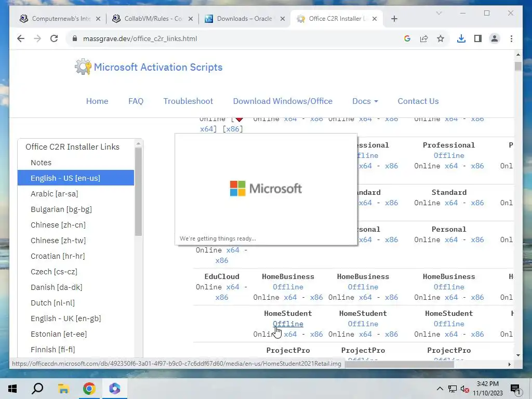532x399 pixels.
Task: Open taskbar clock showing 3:42 PM
Action: pyautogui.click(x=487, y=389)
